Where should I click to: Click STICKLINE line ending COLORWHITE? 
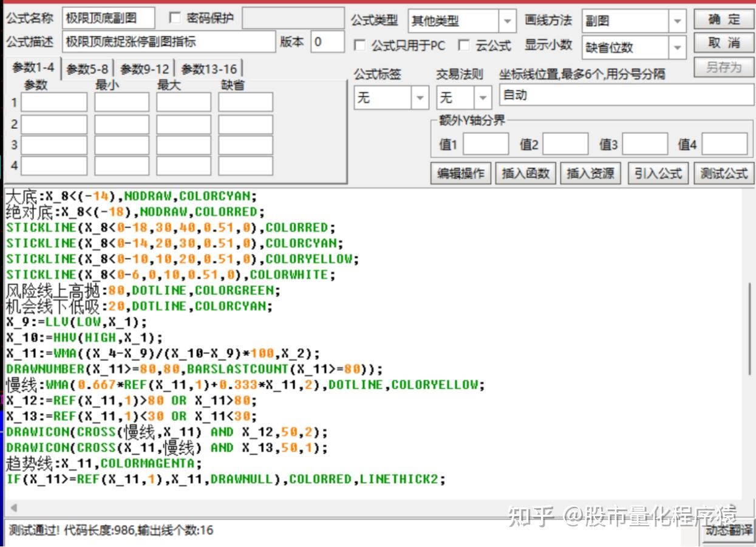point(171,275)
